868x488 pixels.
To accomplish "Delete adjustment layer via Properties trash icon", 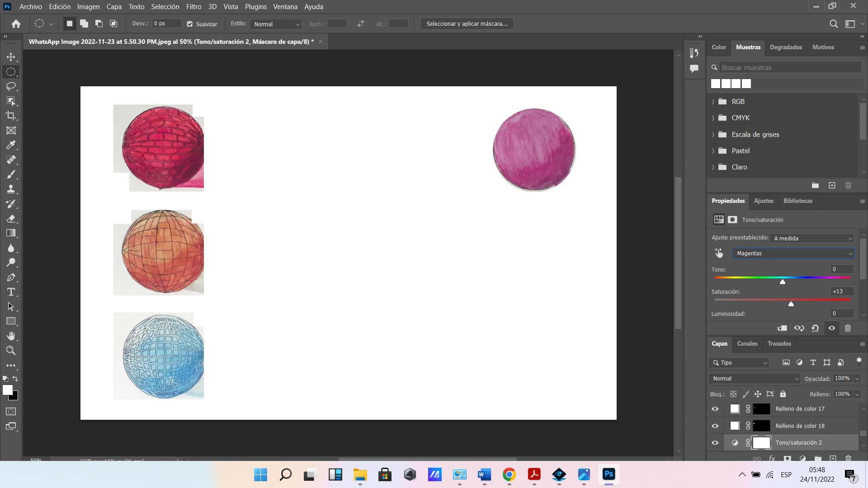I will (848, 328).
